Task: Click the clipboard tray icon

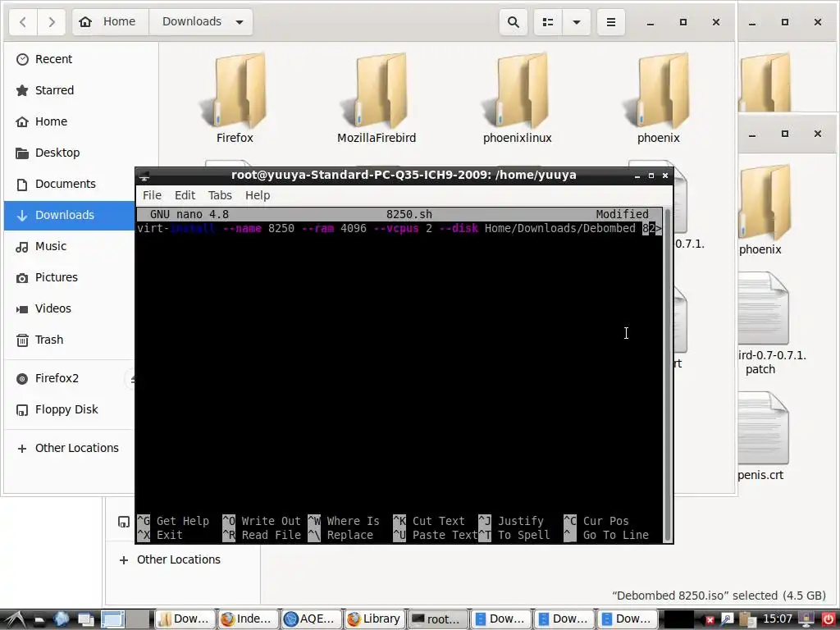Action: tap(747, 620)
